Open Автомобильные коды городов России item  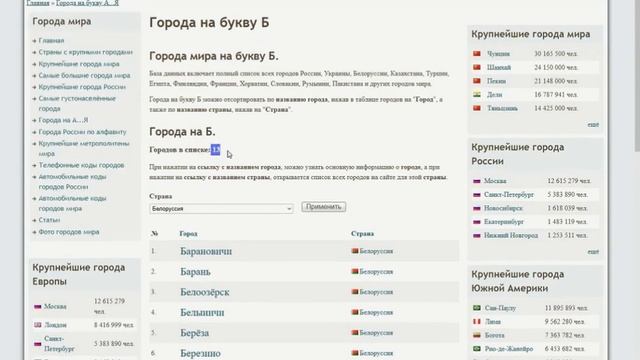coord(73,182)
